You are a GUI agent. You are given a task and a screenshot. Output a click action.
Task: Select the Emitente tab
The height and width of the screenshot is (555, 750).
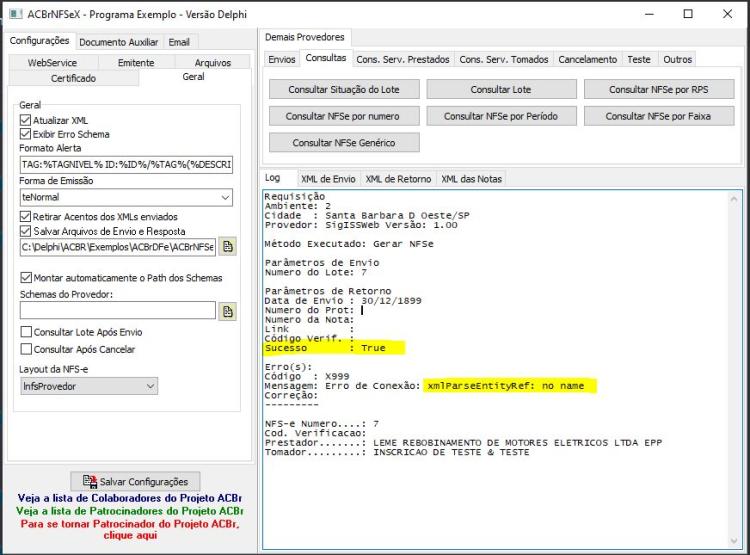[136, 63]
